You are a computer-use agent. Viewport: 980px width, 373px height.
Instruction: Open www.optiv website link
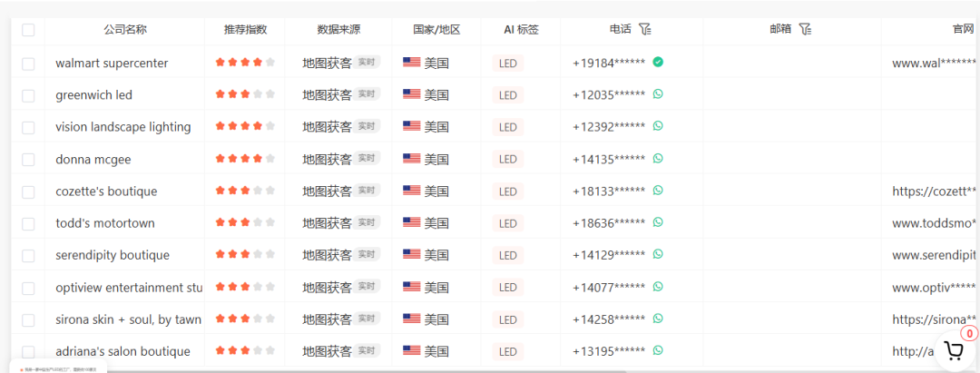click(x=935, y=288)
